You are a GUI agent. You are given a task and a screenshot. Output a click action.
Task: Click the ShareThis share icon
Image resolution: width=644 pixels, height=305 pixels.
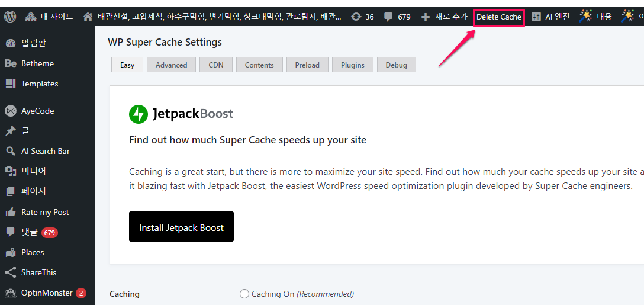tap(11, 272)
